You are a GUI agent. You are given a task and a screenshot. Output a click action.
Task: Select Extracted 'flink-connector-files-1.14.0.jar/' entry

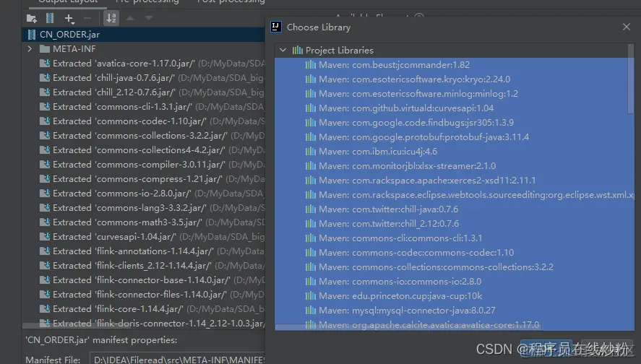tap(152, 295)
